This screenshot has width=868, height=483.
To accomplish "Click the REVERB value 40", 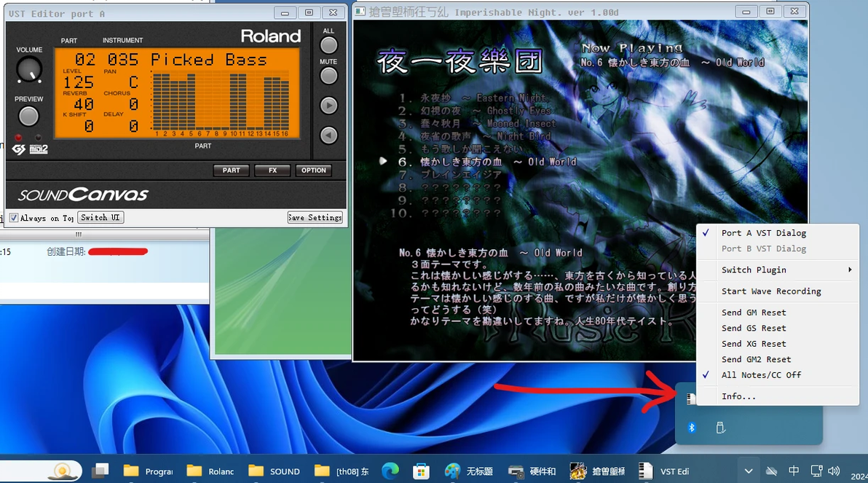I will pos(84,104).
